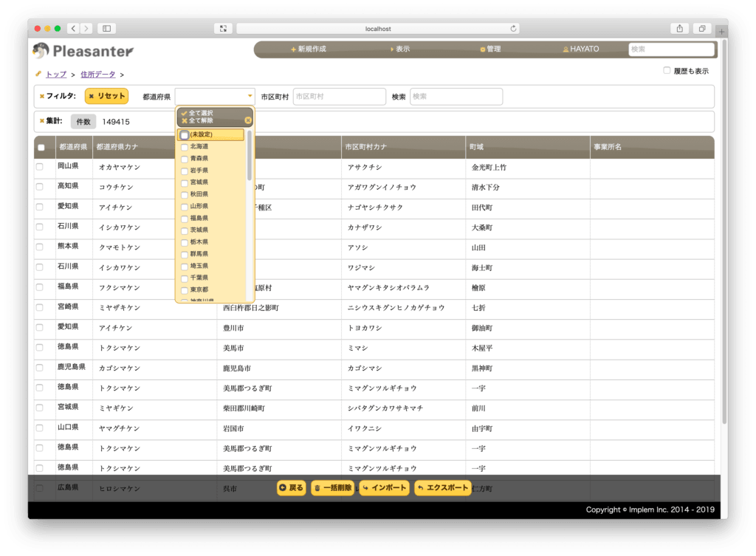
Task: Click the Safari back arrow
Action: 73,29
